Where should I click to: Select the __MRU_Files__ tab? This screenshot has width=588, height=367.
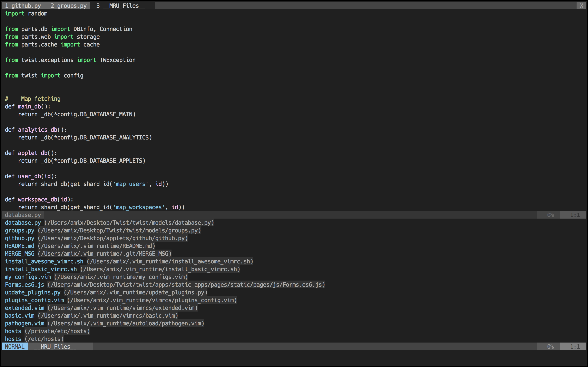[124, 6]
